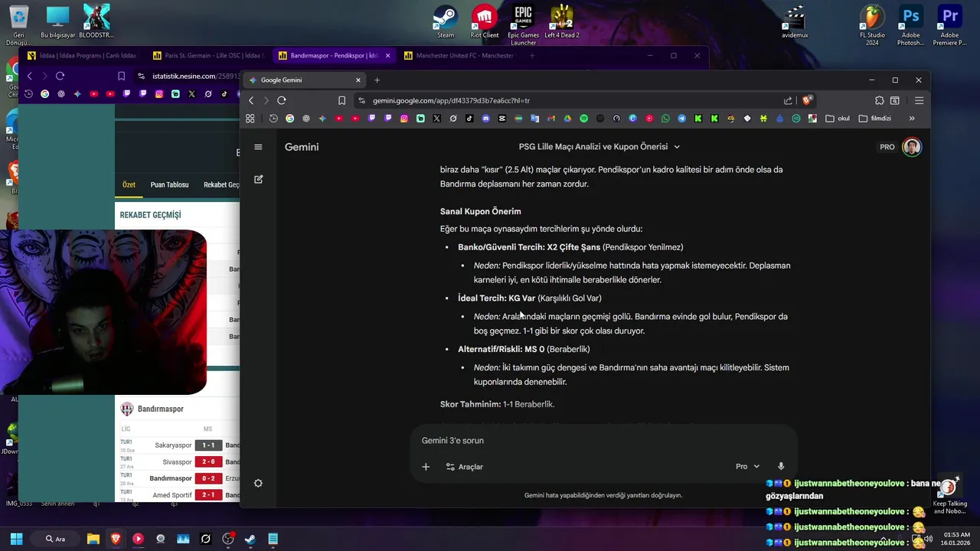Switch to the 'Manchester United FC' tab
The image size is (980, 551).
pyautogui.click(x=459, y=55)
